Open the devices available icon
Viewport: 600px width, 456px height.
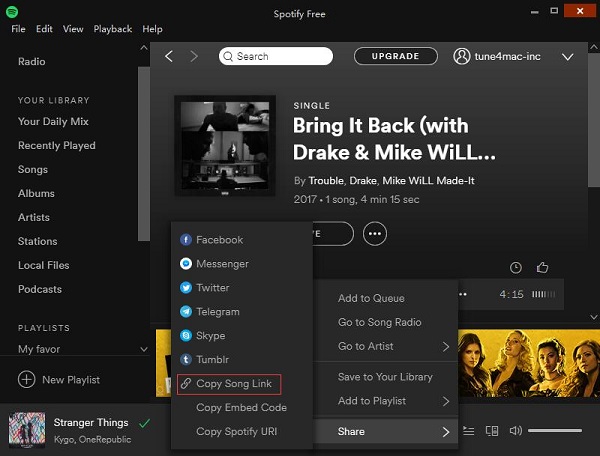pyautogui.click(x=492, y=431)
